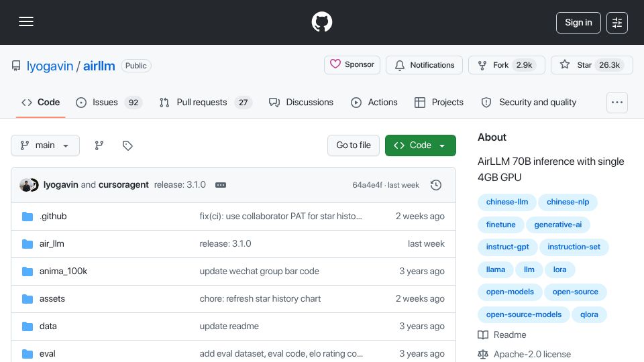View tags icon

coord(127,145)
